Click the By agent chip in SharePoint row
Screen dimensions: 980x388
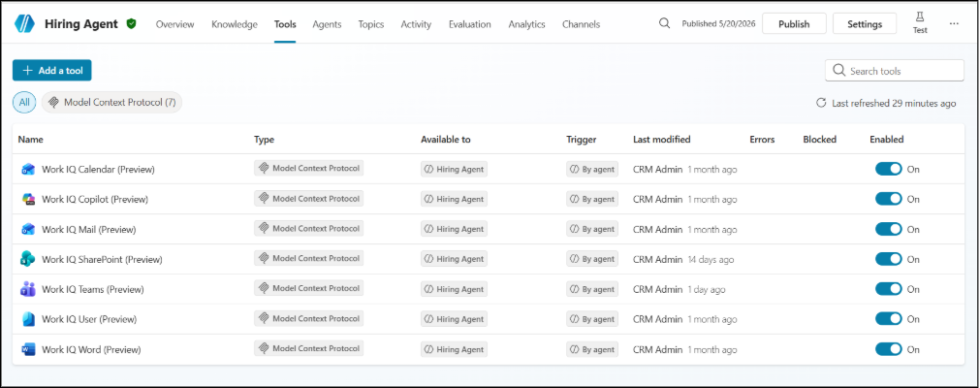pos(592,259)
